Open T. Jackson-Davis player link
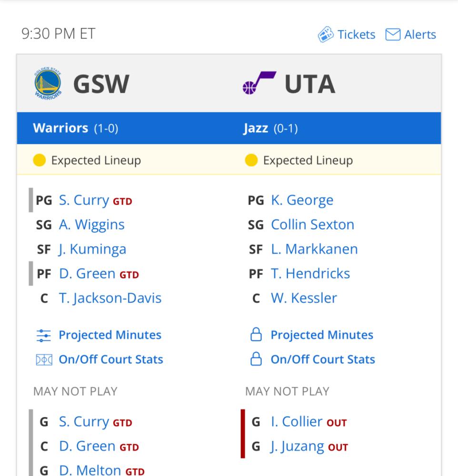The height and width of the screenshot is (476, 458). 110,298
